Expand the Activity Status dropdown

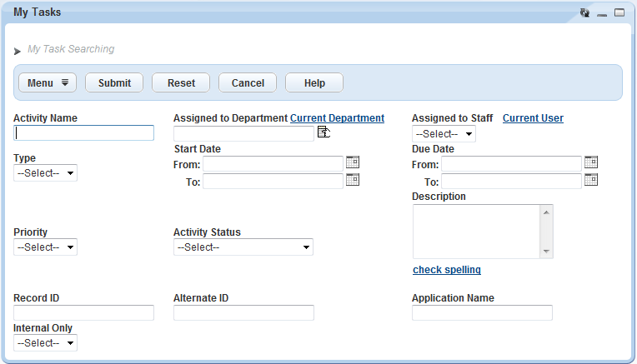coord(243,247)
